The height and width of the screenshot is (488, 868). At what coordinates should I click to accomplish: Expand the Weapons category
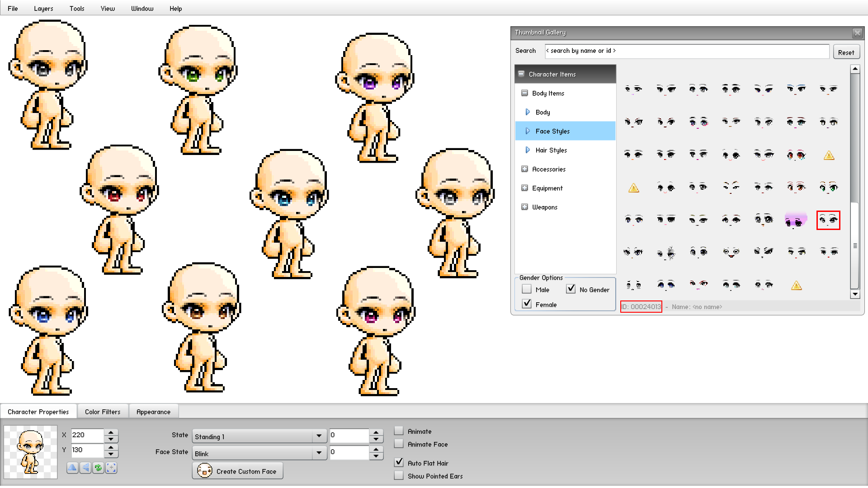tap(524, 207)
